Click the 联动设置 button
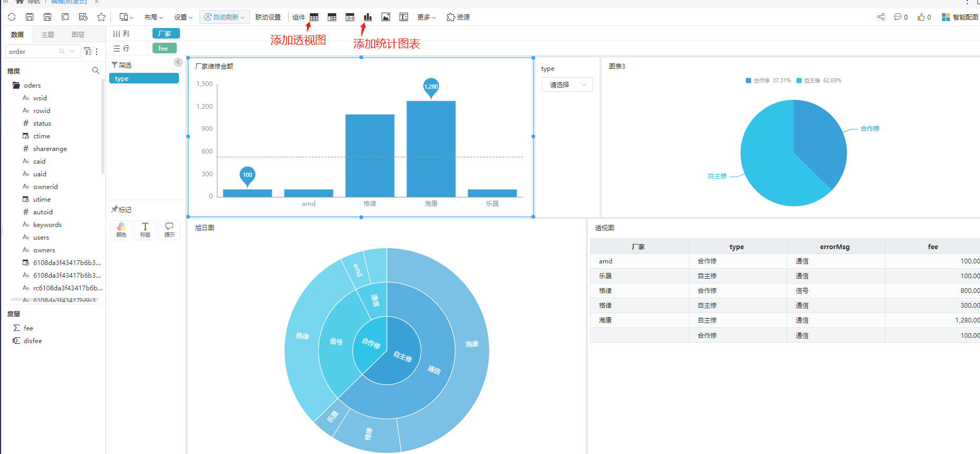 pos(268,17)
